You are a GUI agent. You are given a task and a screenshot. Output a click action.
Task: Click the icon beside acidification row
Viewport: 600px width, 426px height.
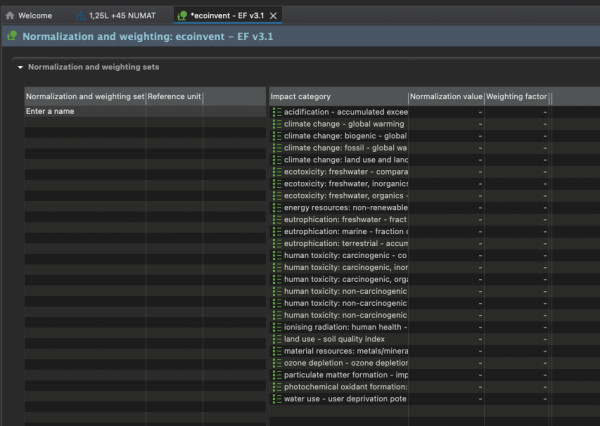pos(277,112)
